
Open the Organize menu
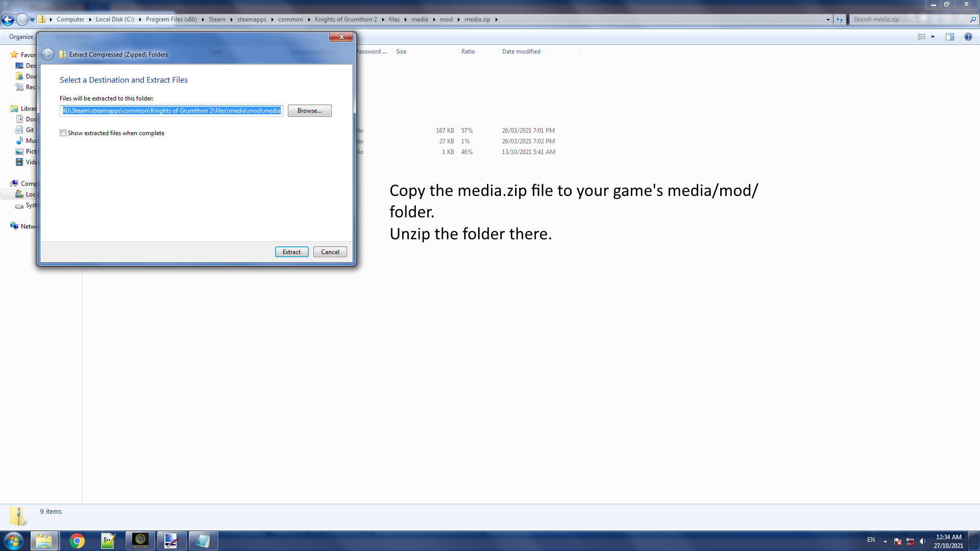(x=21, y=37)
